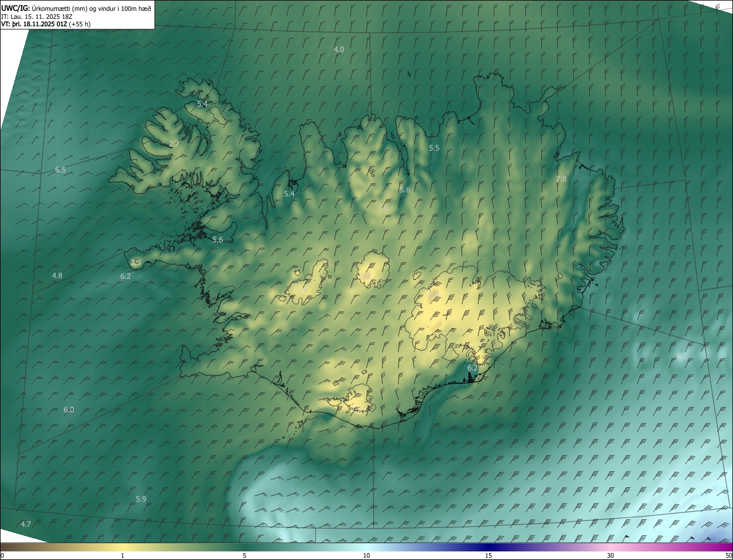Viewport: 733px width, 560px height.
Task: Click the 6.0 value southwest of Iceland
Action: pyautogui.click(x=69, y=410)
